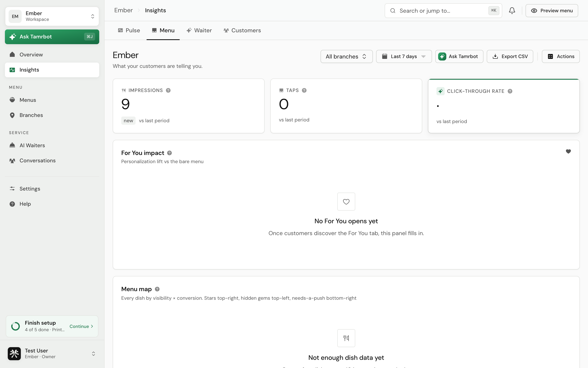Click the Ember breadcrumb link
588x368 pixels.
124,10
